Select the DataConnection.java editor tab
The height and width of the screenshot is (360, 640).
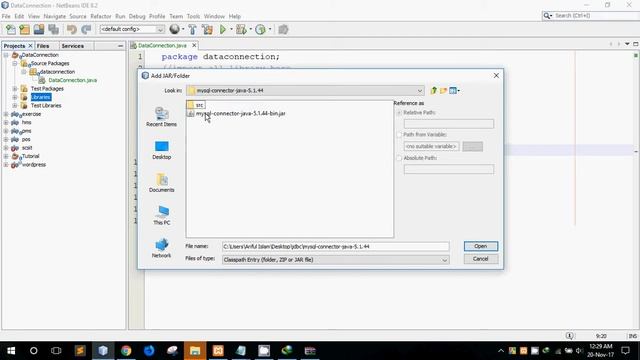click(162, 46)
